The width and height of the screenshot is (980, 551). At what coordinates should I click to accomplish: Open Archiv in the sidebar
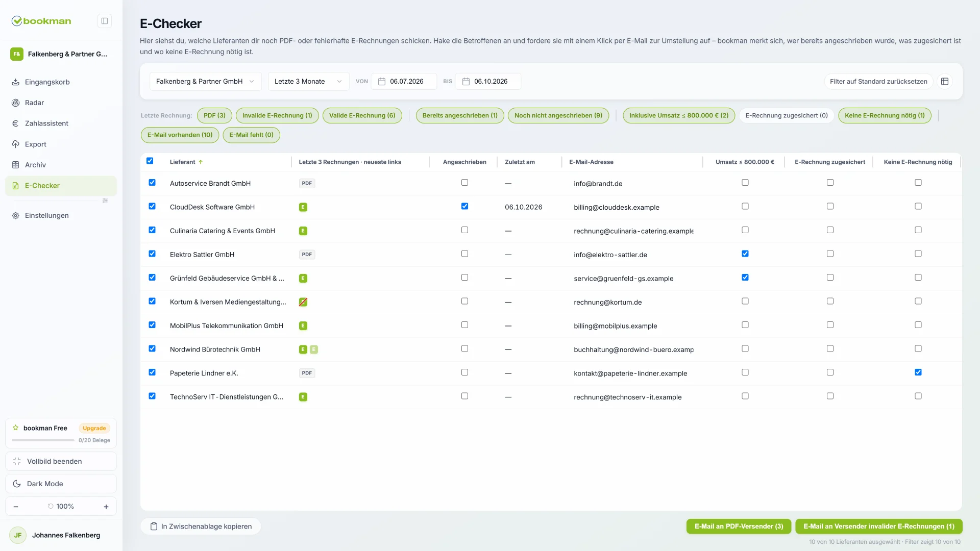tap(61, 165)
